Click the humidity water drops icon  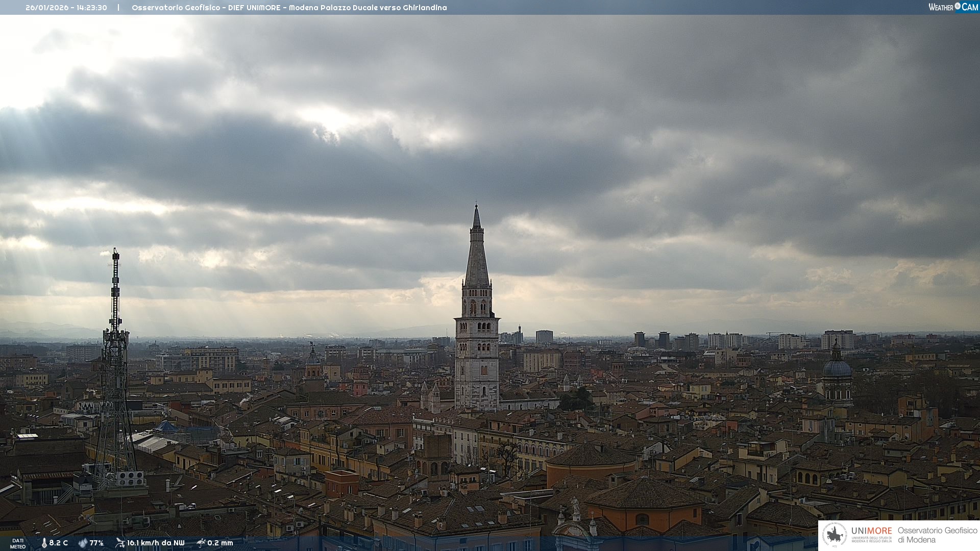83,543
